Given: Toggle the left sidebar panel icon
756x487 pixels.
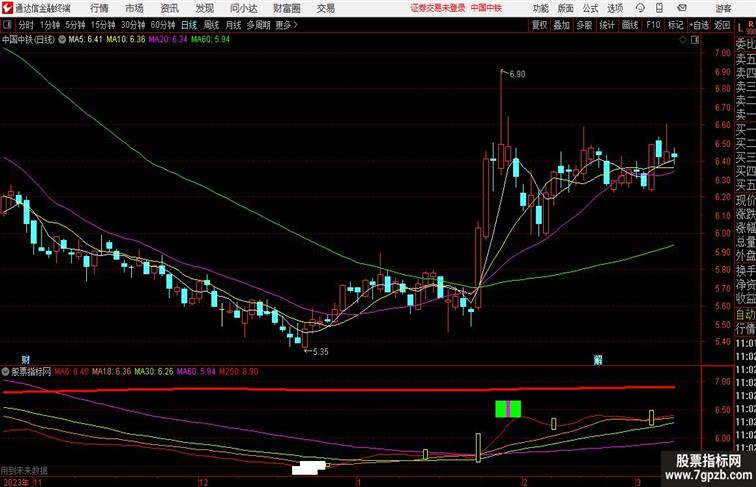Looking at the screenshot, I should (x=7, y=25).
